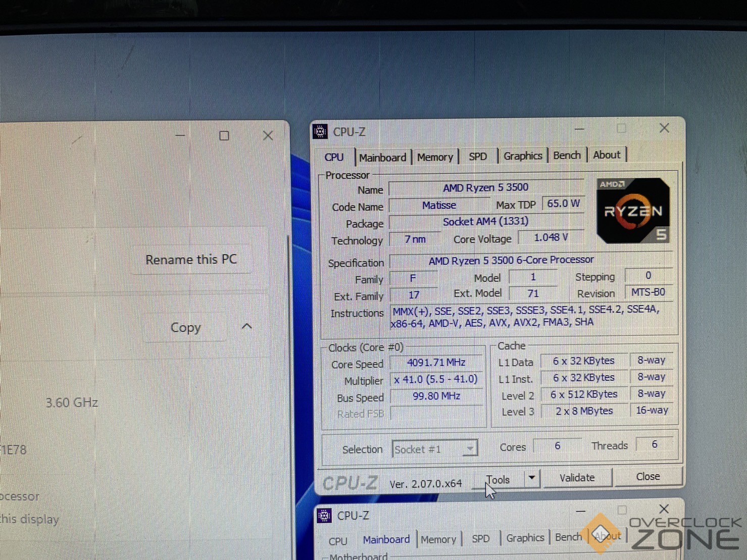Image resolution: width=747 pixels, height=560 pixels.
Task: Click the L1 Data value 6 x 32 KBytes
Action: [x=583, y=361]
